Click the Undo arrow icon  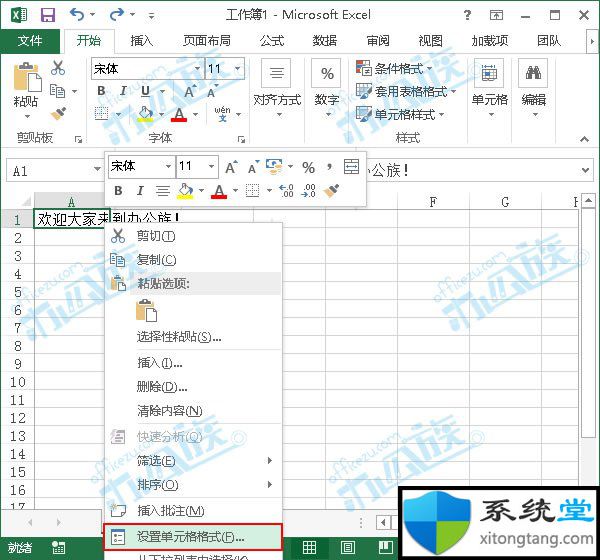77,15
